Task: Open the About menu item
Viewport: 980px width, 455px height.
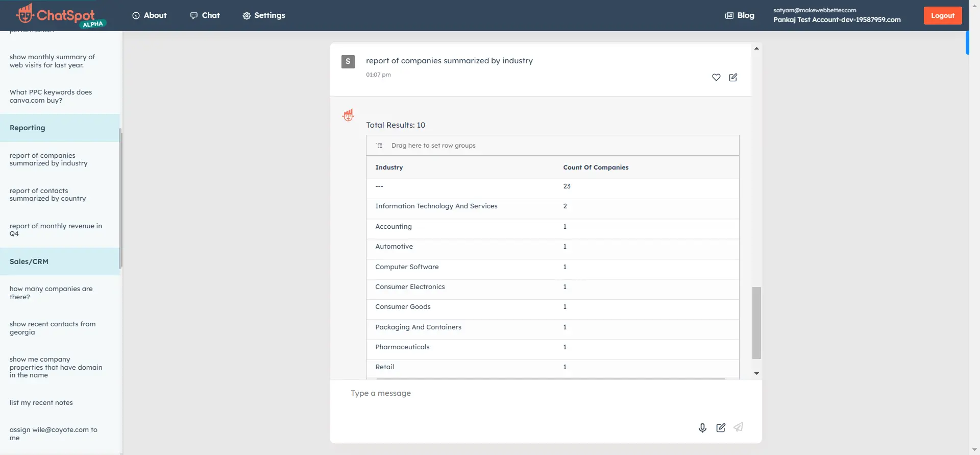Action: click(x=149, y=15)
